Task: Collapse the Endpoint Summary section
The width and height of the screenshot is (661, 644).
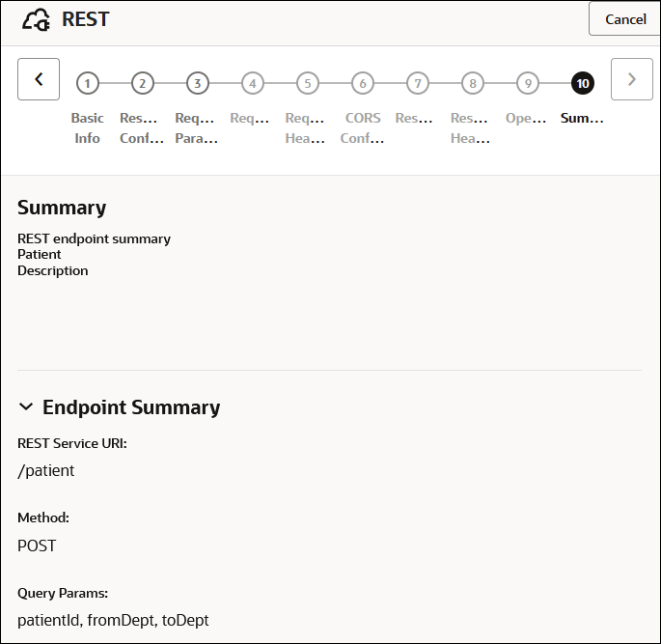Action: pos(26,407)
